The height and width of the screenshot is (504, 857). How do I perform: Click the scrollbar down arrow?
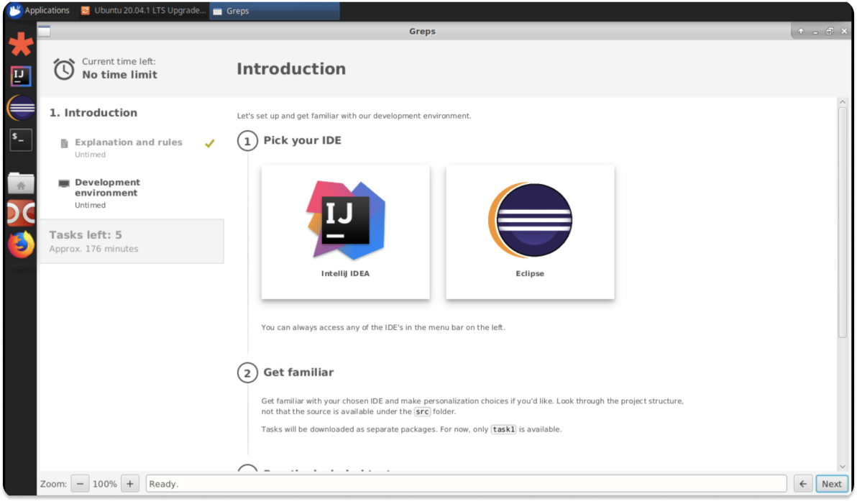[842, 467]
